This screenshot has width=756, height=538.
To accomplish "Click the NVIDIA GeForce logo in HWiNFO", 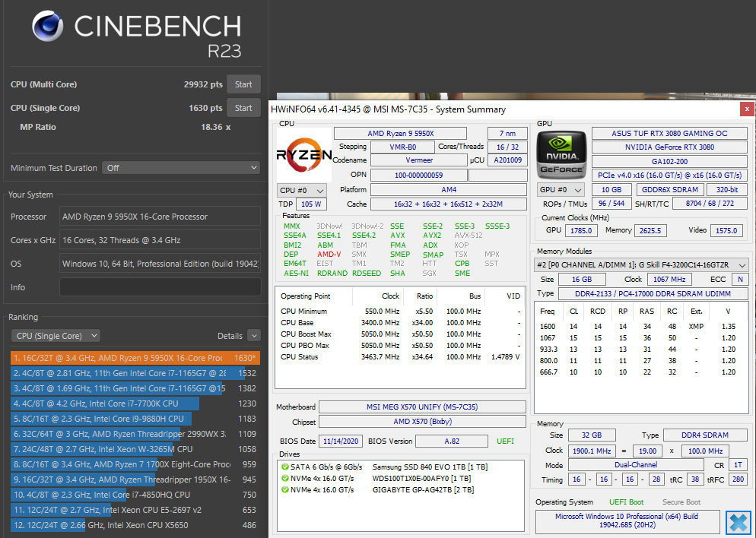I will pos(561,154).
